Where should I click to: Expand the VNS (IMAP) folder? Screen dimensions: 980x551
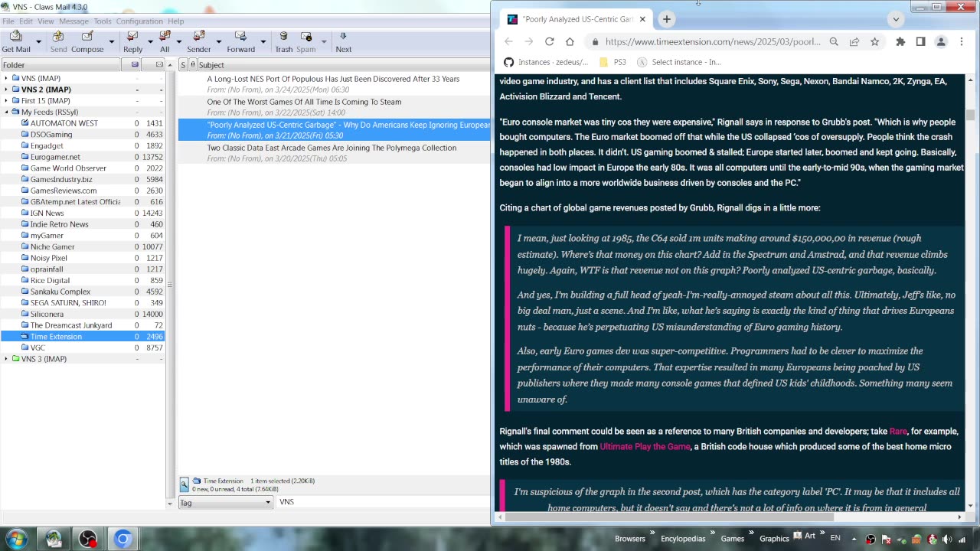pyautogui.click(x=6, y=78)
